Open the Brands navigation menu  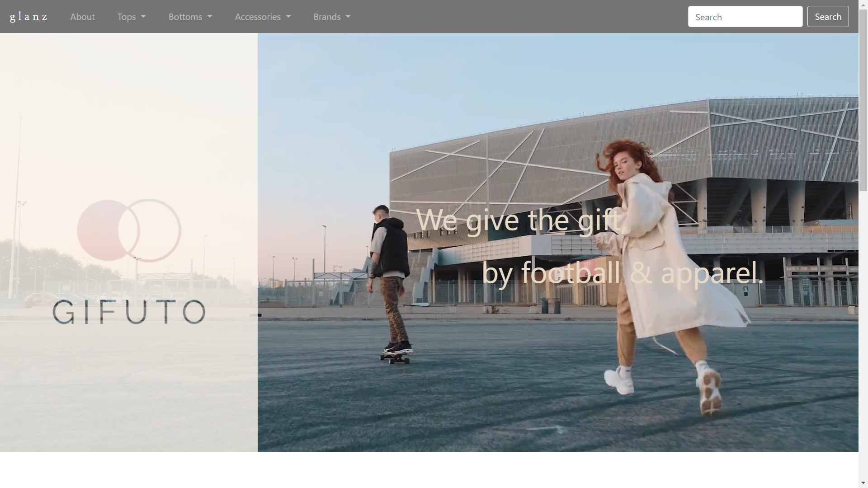pyautogui.click(x=332, y=17)
